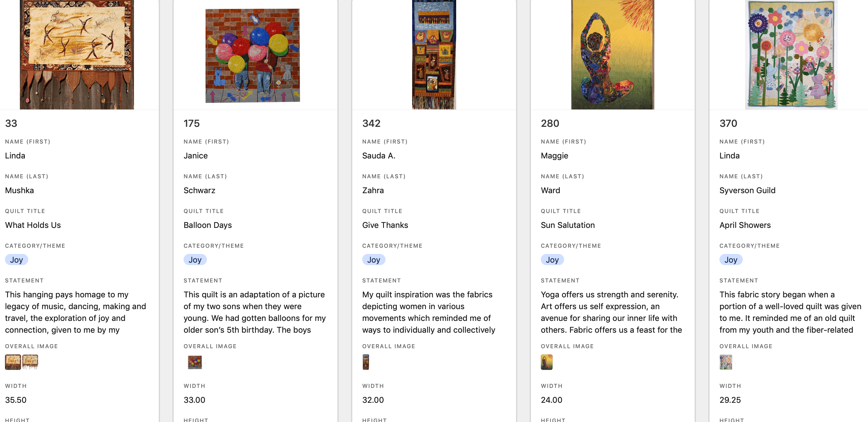Expand Janice Schwarz's truncated statement text

pos(255,312)
